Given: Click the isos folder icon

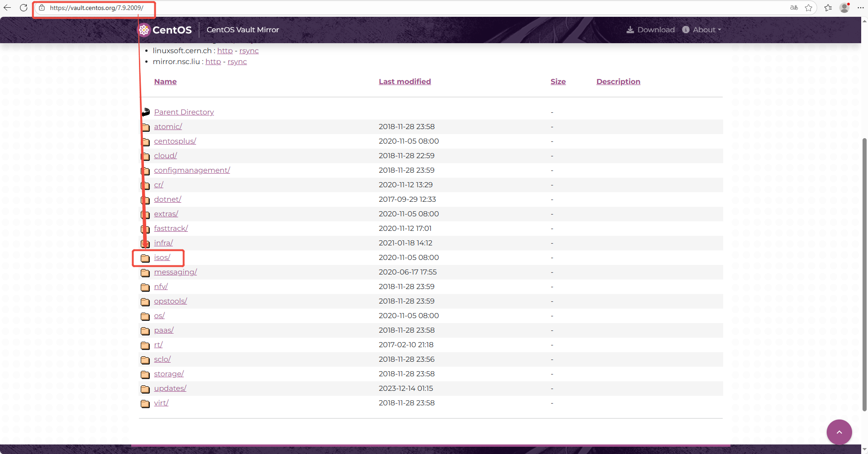Looking at the screenshot, I should [x=145, y=258].
